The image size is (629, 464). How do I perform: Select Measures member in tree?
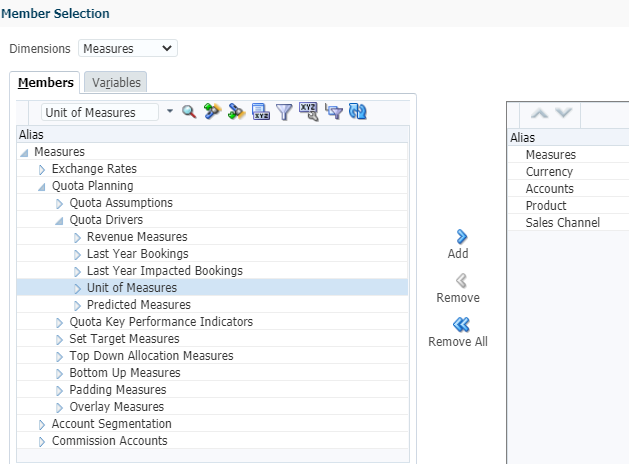pyautogui.click(x=59, y=152)
